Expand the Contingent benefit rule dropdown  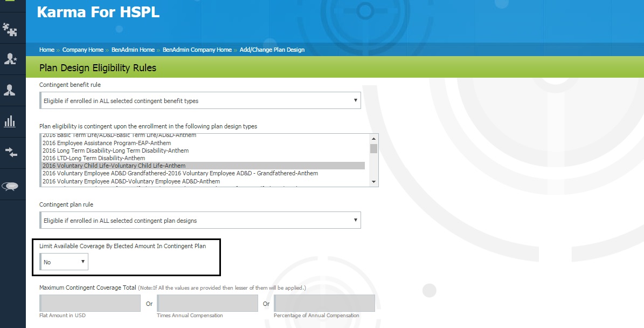click(200, 100)
